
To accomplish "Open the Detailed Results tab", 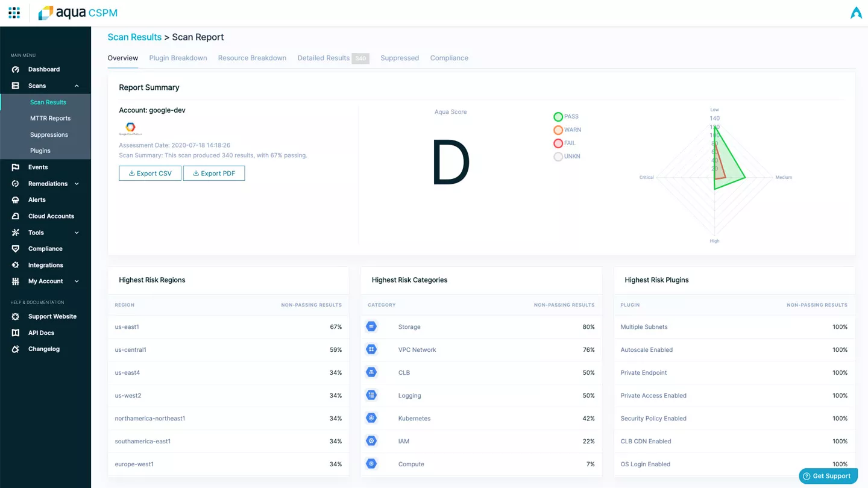I will (324, 58).
